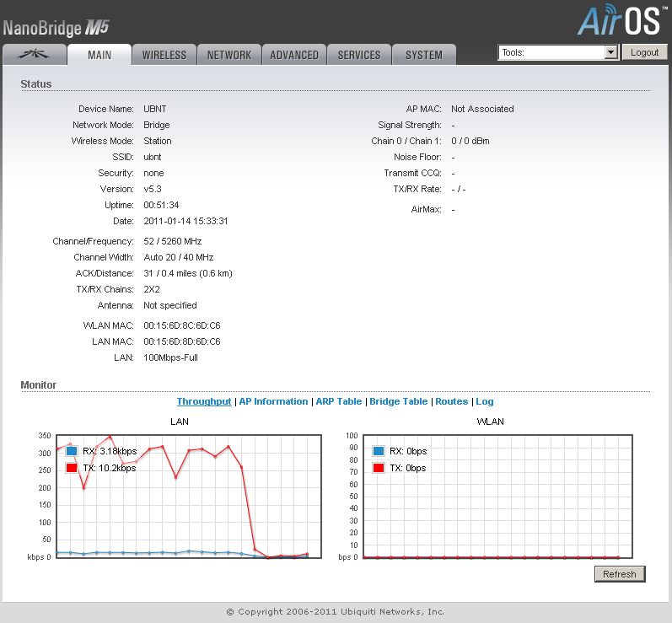Log out with the Logout button
672x623 pixels.
point(644,52)
